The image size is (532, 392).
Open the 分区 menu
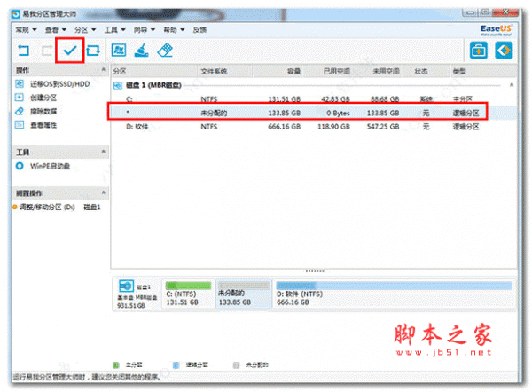click(x=85, y=30)
